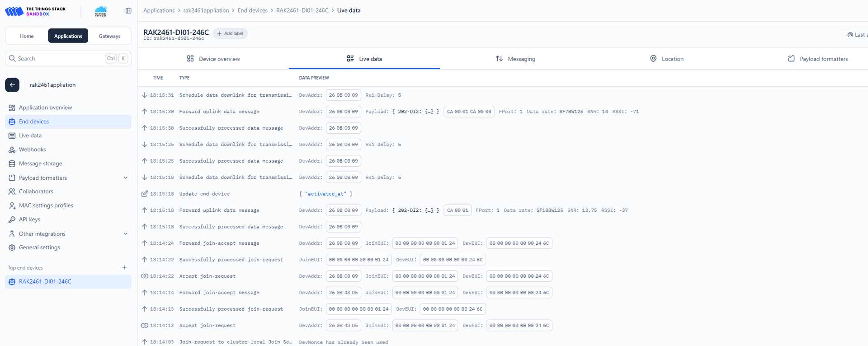Go to Collaborators page
Image resolution: width=868 pixels, height=346 pixels.
click(36, 192)
